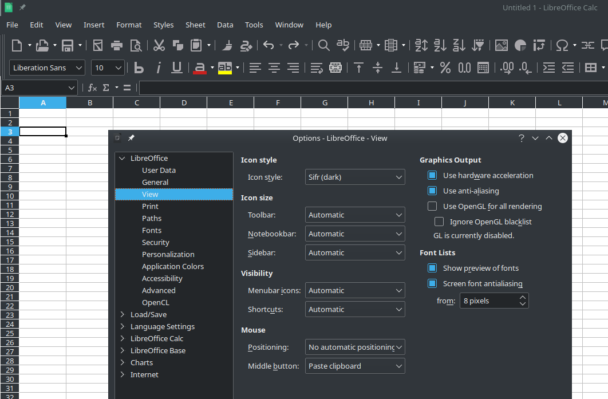This screenshot has width=608, height=399.
Task: Click the New document icon
Action: pyautogui.click(x=17, y=46)
